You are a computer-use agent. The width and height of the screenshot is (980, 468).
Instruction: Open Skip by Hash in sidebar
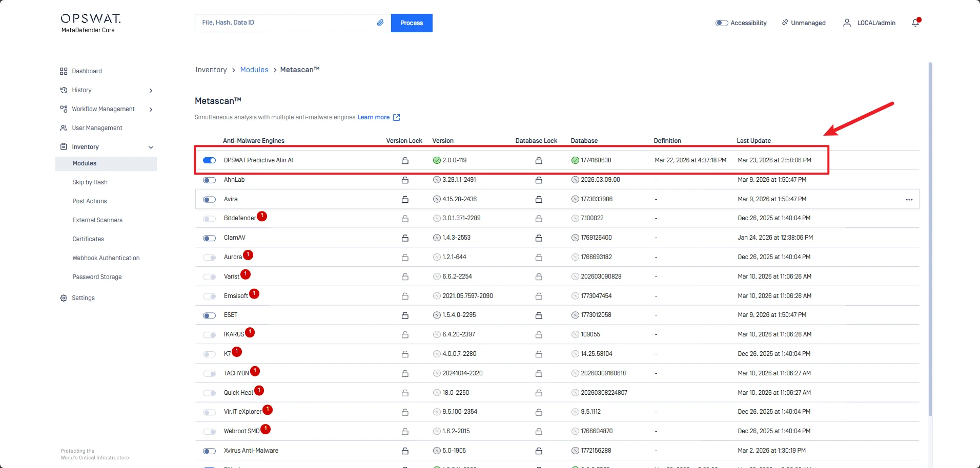click(90, 182)
